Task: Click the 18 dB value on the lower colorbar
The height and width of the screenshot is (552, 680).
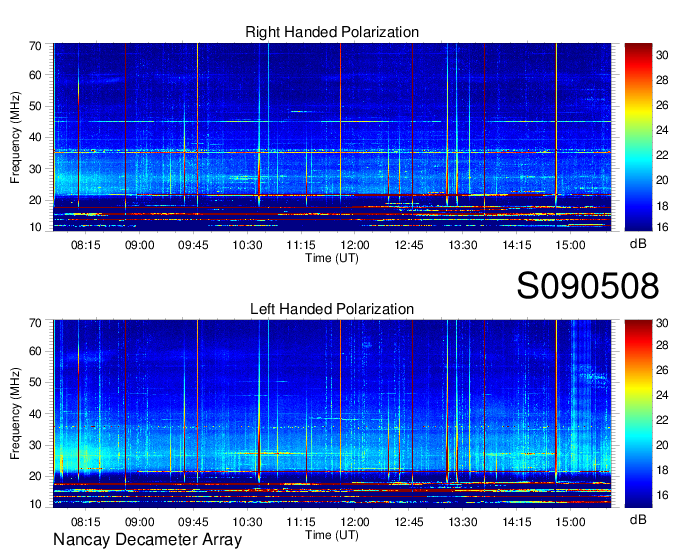Action: [x=662, y=470]
